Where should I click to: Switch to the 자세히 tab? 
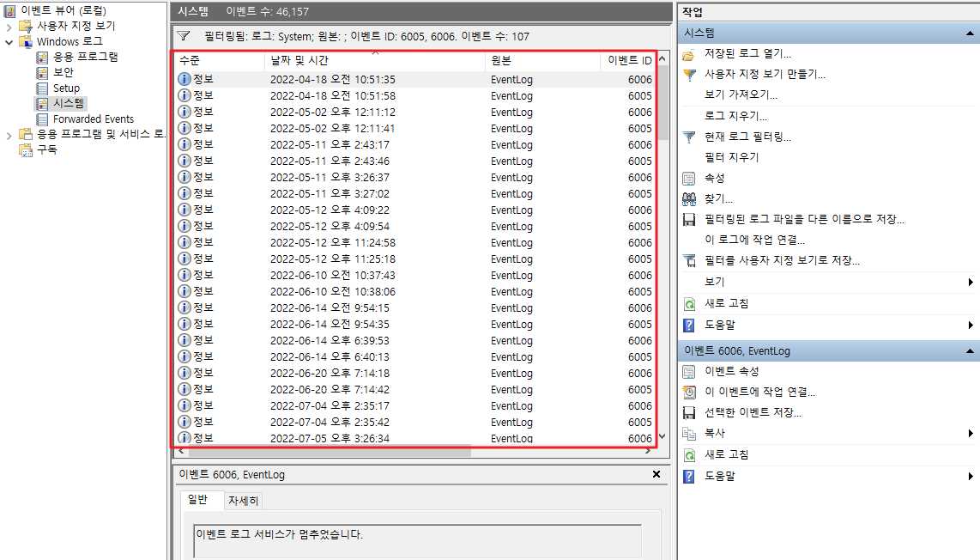(243, 501)
